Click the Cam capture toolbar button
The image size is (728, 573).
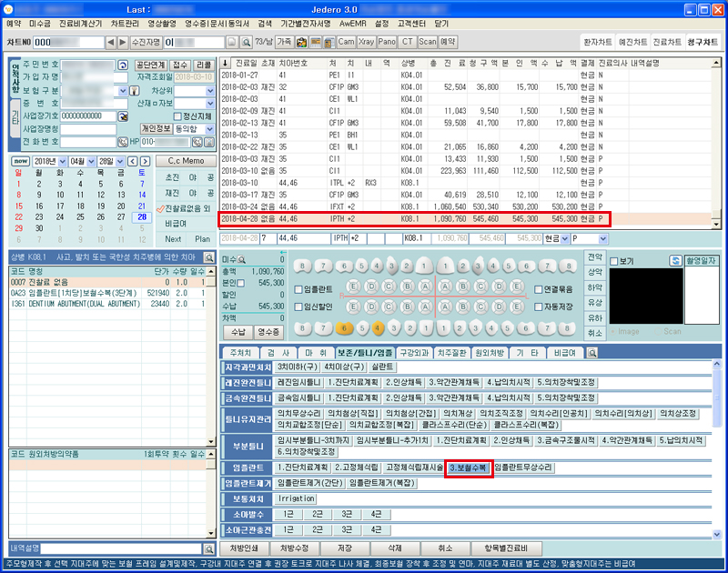(347, 42)
